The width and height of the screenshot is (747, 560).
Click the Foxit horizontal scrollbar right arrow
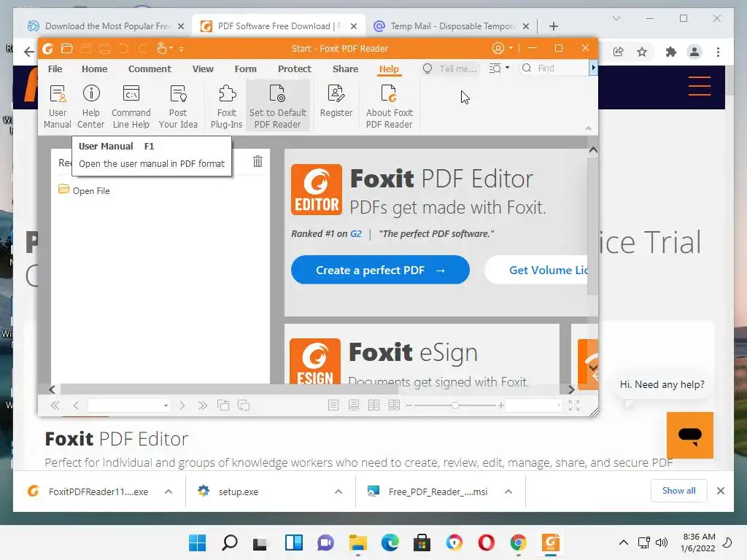click(571, 389)
